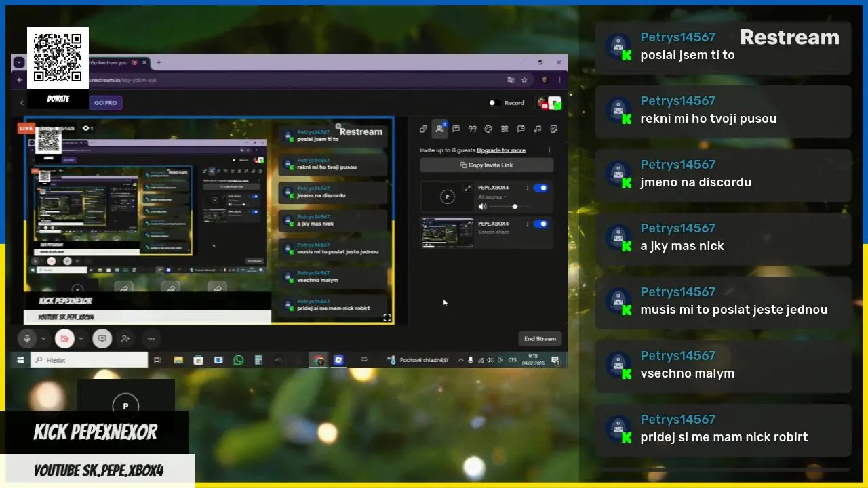Viewport: 868px width, 488px height.
Task: Click the studio back arrow near GO PRO
Action: coord(22,103)
